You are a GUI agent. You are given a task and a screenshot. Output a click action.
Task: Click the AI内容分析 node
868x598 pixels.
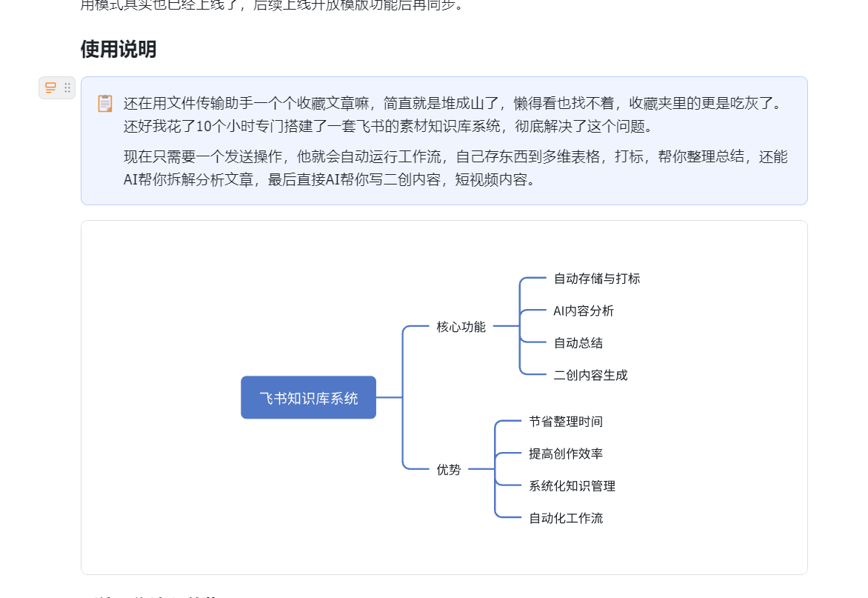(584, 310)
